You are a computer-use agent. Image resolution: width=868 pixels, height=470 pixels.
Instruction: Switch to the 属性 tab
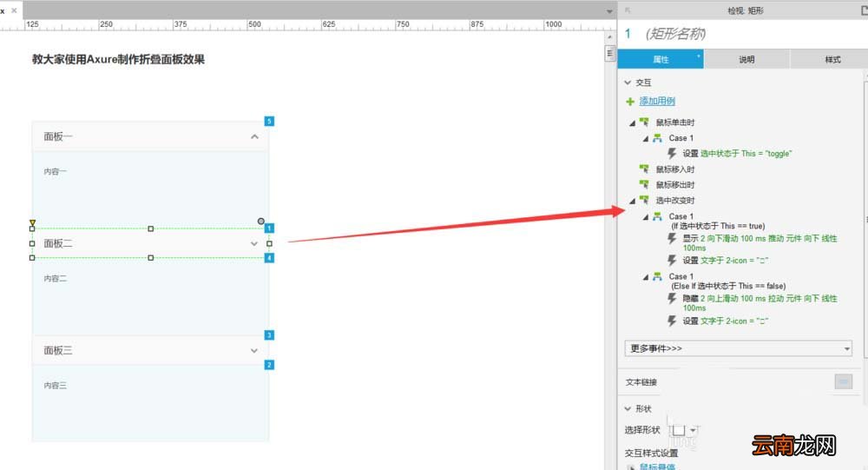(x=661, y=59)
